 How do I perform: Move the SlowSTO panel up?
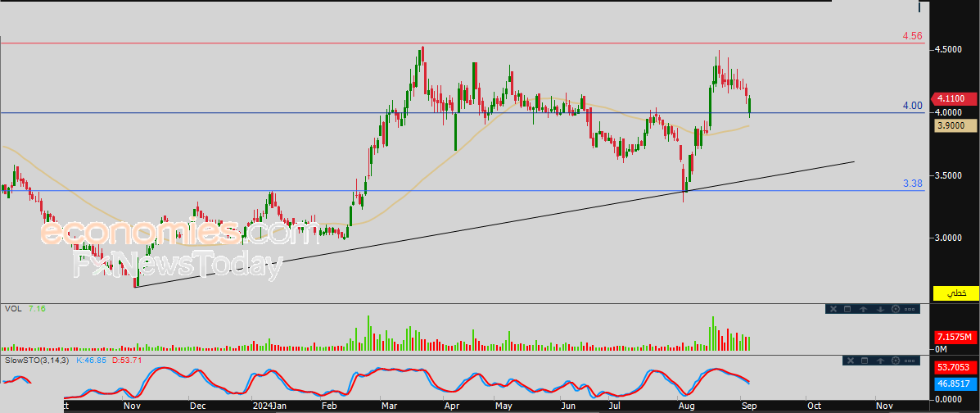tap(881, 361)
